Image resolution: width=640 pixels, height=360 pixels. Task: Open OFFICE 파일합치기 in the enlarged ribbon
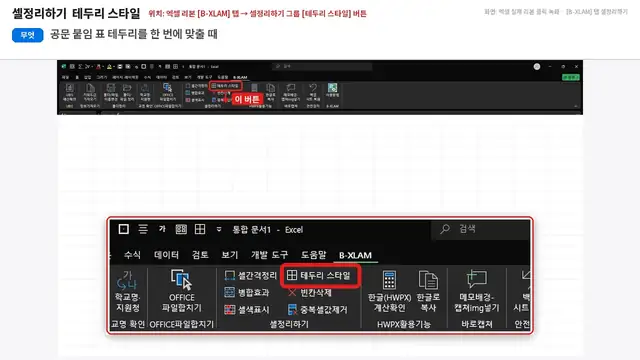[182, 290]
